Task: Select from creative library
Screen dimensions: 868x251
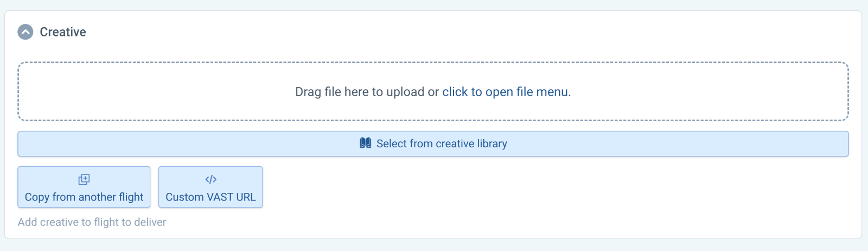Action: [x=433, y=144]
